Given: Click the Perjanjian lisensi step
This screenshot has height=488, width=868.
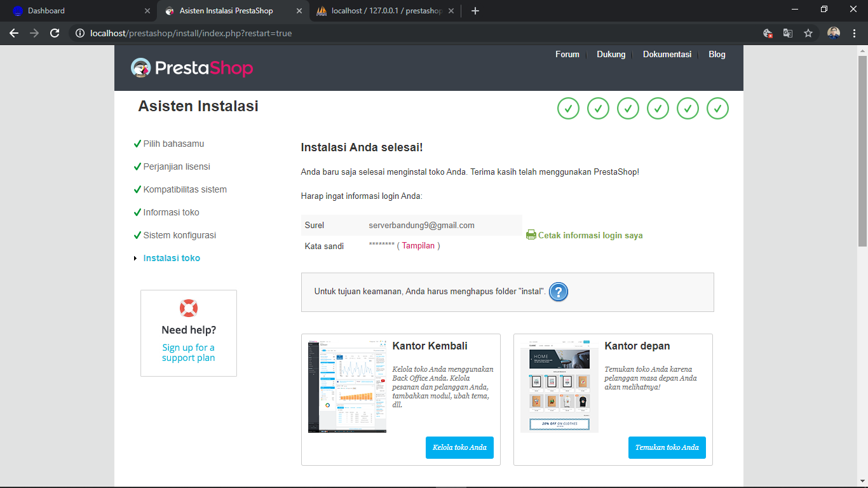Looking at the screenshot, I should point(177,166).
